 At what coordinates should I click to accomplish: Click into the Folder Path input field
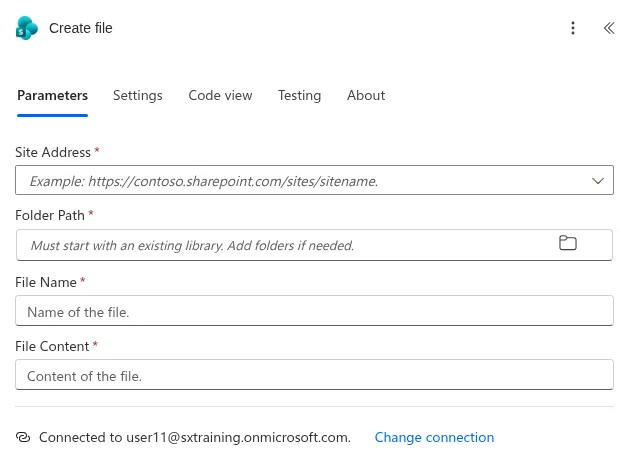click(x=314, y=245)
